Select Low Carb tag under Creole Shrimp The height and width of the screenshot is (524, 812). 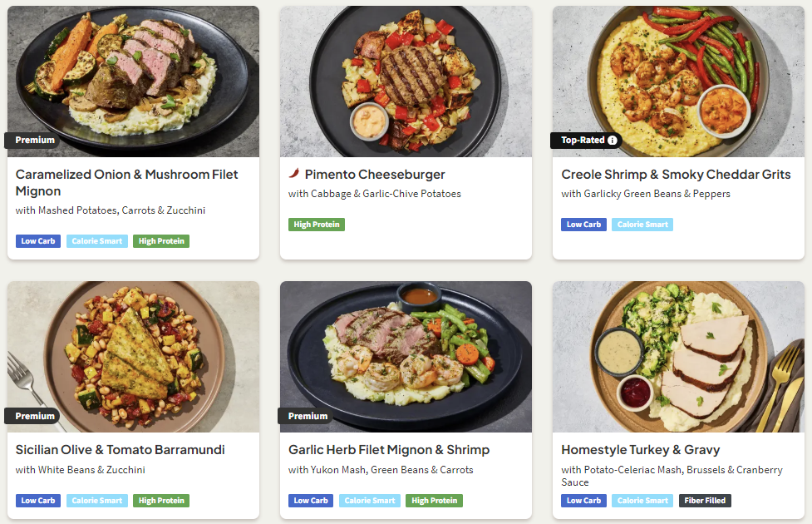click(x=583, y=225)
